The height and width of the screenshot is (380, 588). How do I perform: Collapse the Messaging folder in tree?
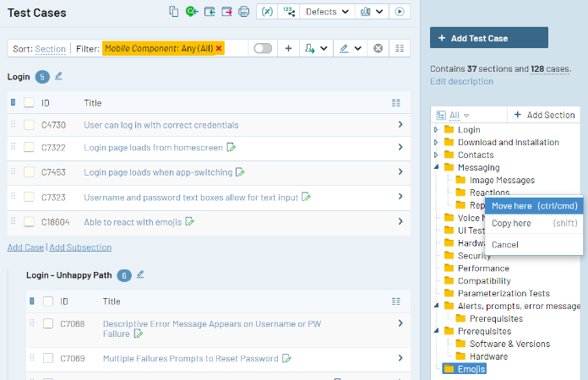click(x=436, y=167)
